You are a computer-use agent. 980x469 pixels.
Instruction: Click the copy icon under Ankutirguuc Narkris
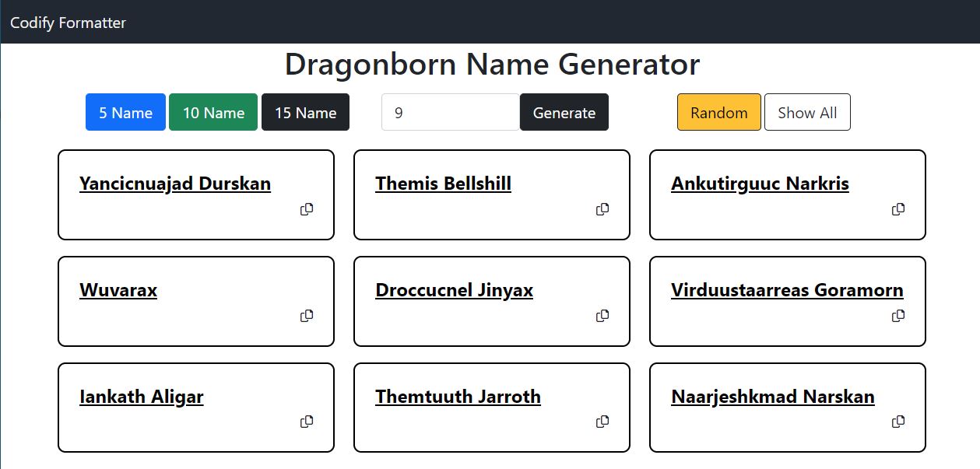(x=898, y=209)
